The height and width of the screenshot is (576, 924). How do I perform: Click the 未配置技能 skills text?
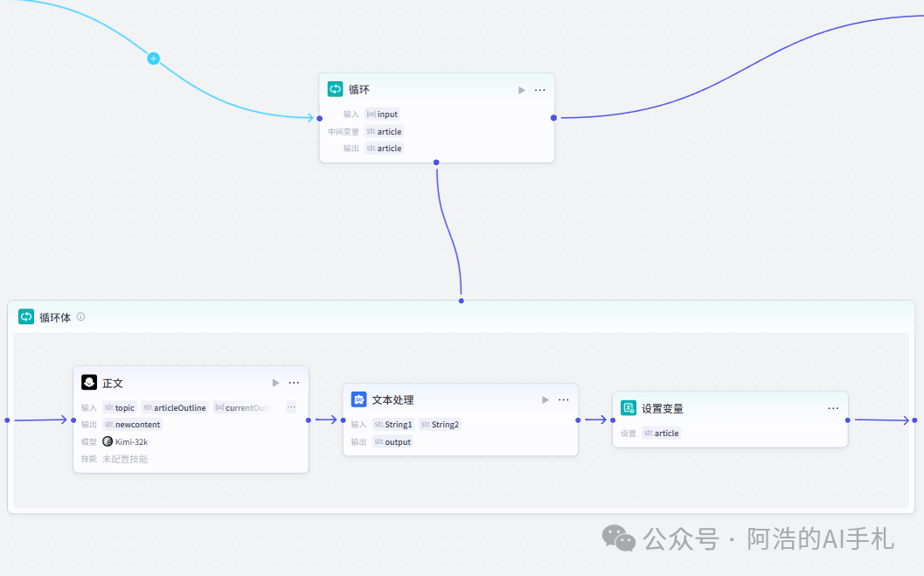[125, 459]
